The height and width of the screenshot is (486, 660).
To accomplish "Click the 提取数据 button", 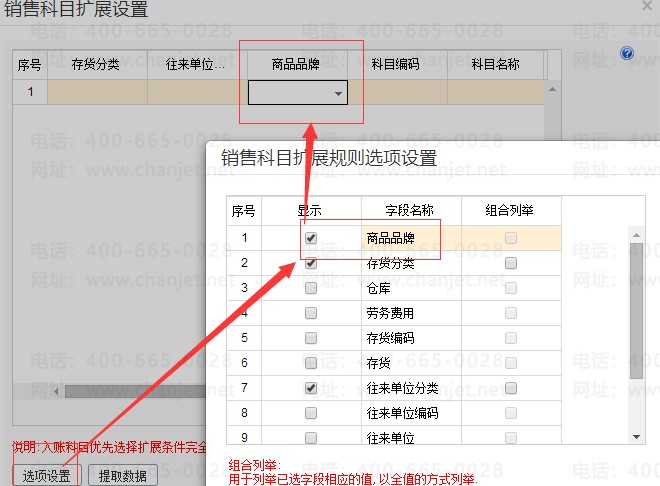I will point(123,475).
